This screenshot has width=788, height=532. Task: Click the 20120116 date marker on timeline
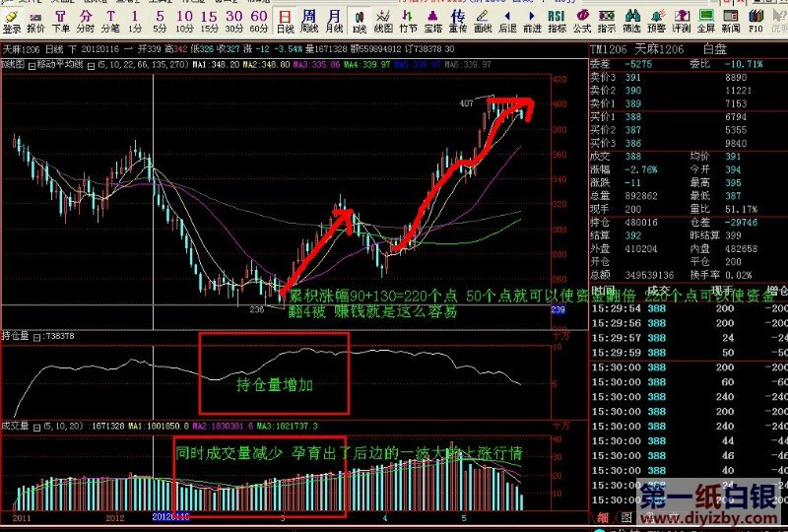(x=167, y=516)
